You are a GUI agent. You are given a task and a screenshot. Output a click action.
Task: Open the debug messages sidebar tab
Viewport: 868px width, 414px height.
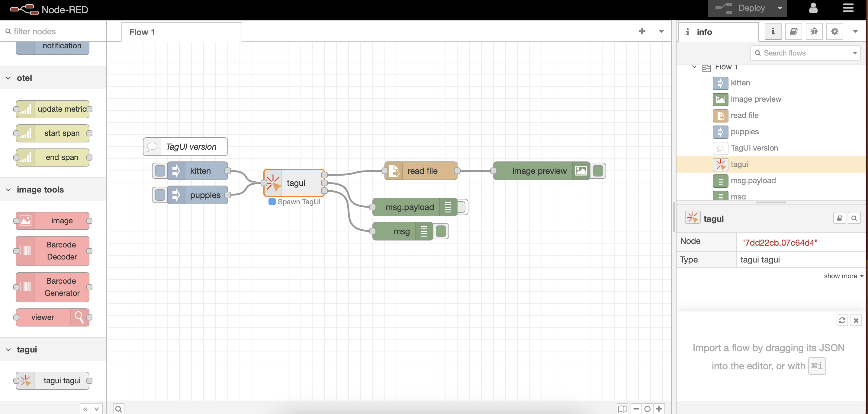[814, 32]
